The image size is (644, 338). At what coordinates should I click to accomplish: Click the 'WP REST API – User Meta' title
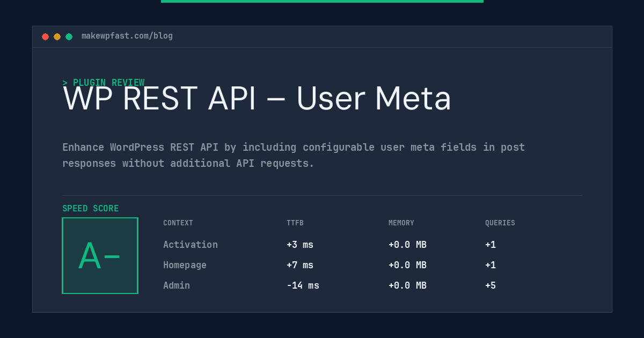click(x=257, y=99)
